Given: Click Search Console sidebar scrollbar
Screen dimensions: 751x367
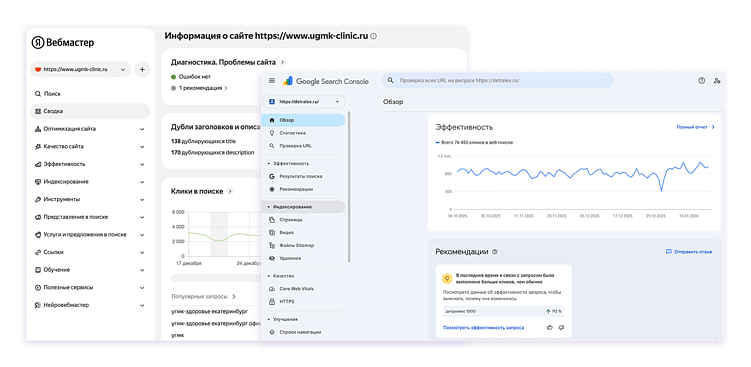Looking at the screenshot, I should [349, 187].
